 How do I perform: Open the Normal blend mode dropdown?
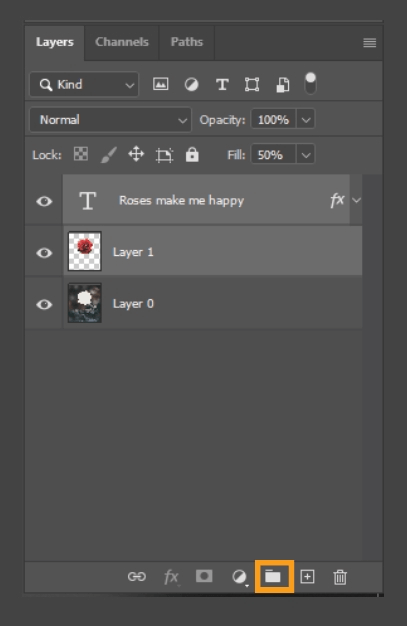coord(111,120)
